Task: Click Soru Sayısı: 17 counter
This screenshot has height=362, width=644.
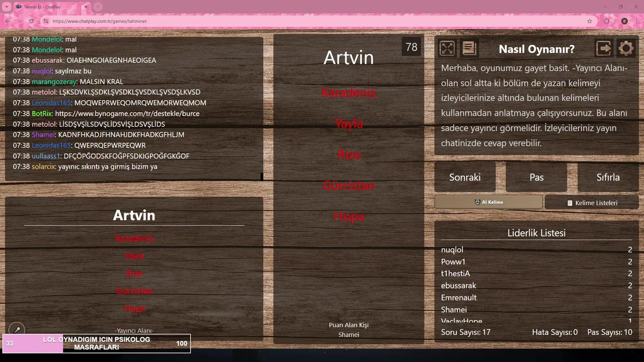Action: 466,332
